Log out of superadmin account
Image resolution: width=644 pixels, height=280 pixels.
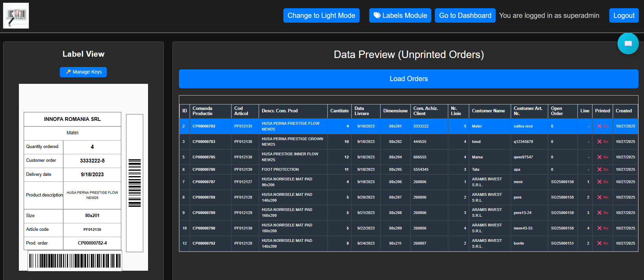(624, 15)
